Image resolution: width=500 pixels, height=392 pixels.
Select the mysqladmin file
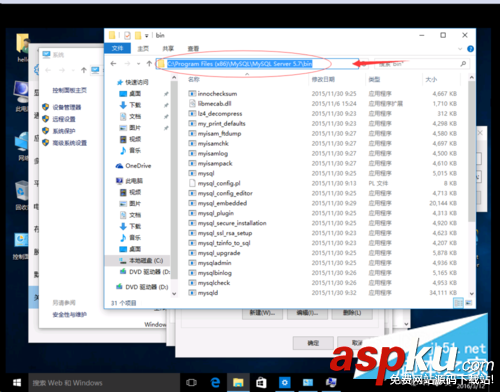pos(214,263)
